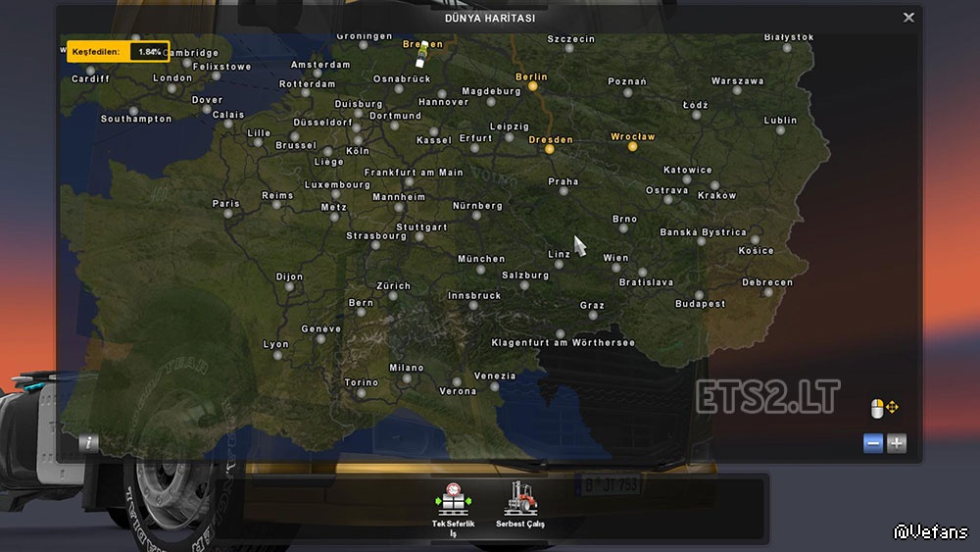Click the Poznań city dot
The width and height of the screenshot is (980, 552).
(x=627, y=92)
